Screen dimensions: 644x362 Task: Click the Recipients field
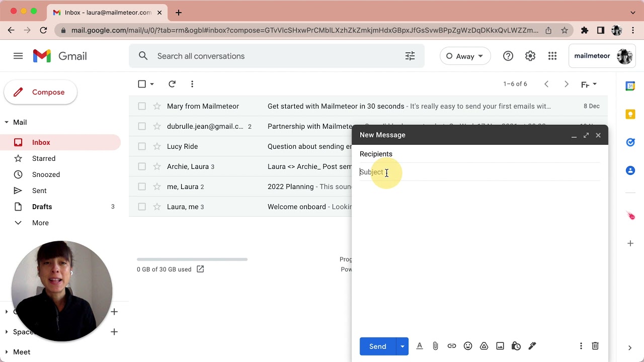480,154
